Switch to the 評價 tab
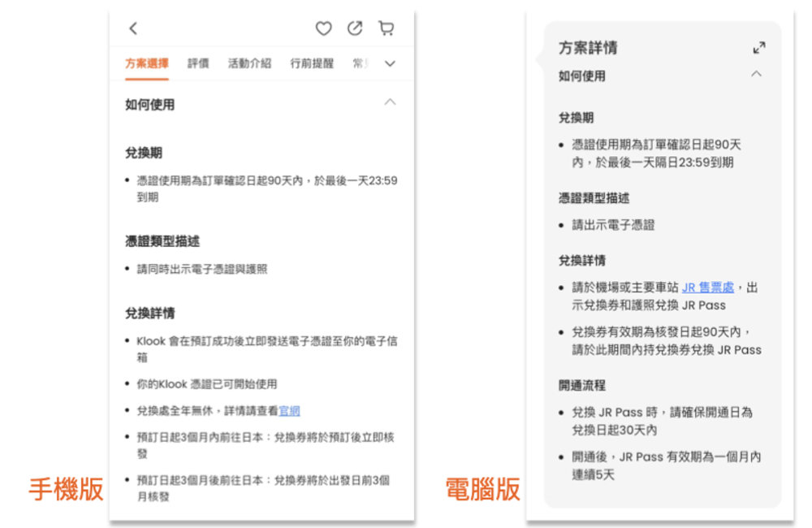 point(198,63)
